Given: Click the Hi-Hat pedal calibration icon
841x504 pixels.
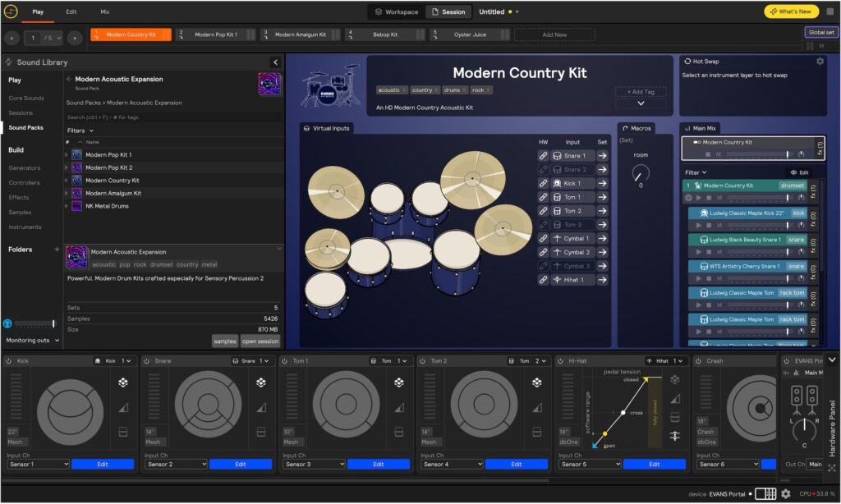Looking at the screenshot, I should pos(675,436).
